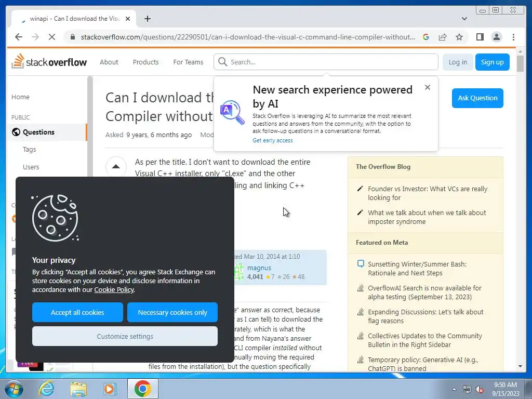Click Get early access link
Screen dimensions: 532x399
(x=272, y=140)
